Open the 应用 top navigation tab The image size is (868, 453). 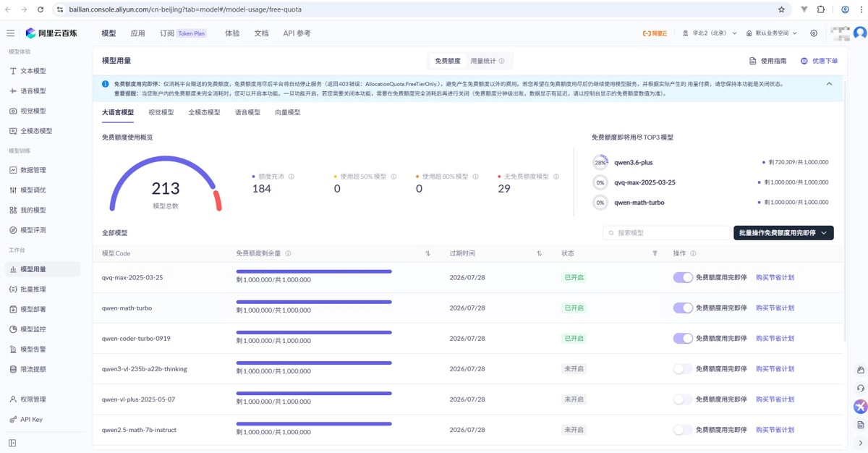137,33
